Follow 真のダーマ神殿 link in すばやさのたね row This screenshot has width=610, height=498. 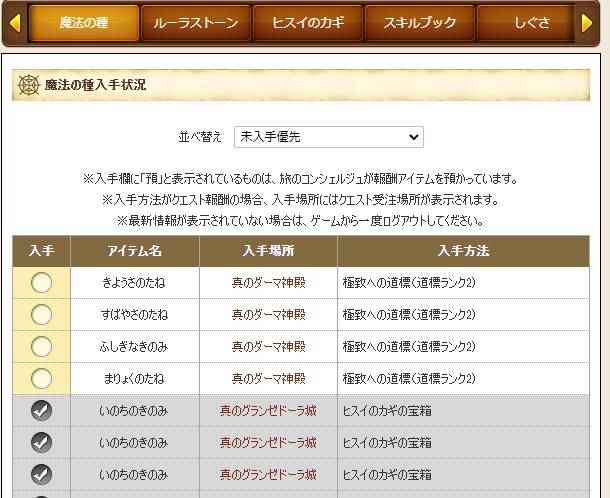pos(269,314)
